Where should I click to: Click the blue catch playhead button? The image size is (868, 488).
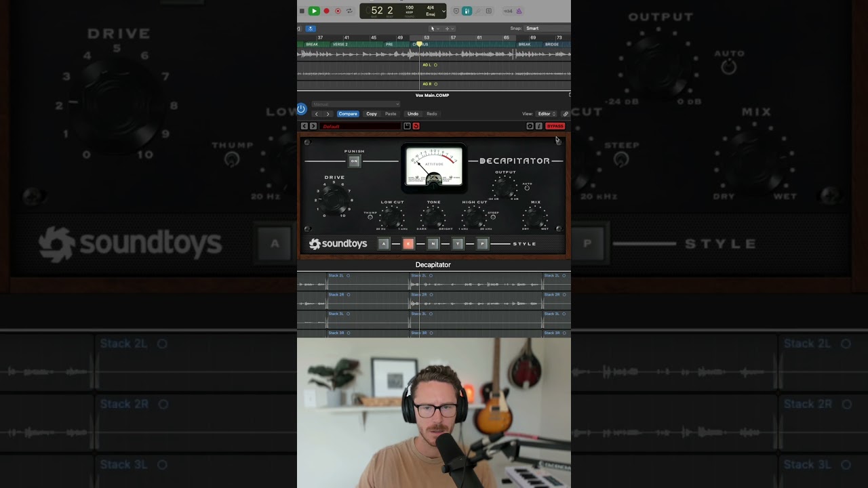pos(311,28)
